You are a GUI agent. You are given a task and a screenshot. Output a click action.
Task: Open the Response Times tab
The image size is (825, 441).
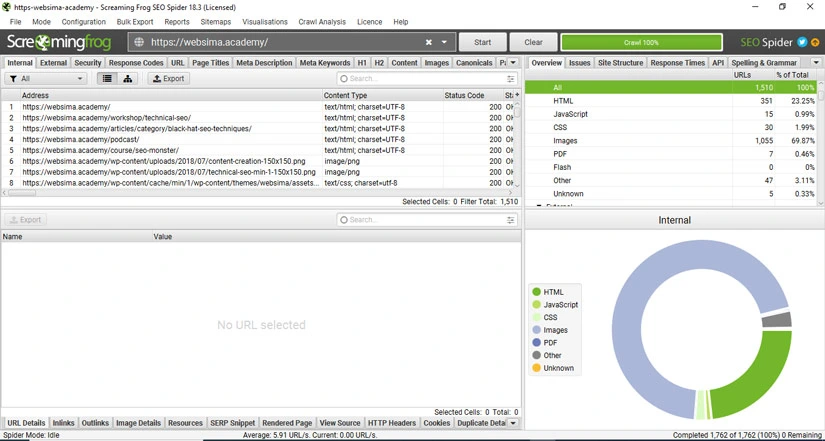point(678,63)
